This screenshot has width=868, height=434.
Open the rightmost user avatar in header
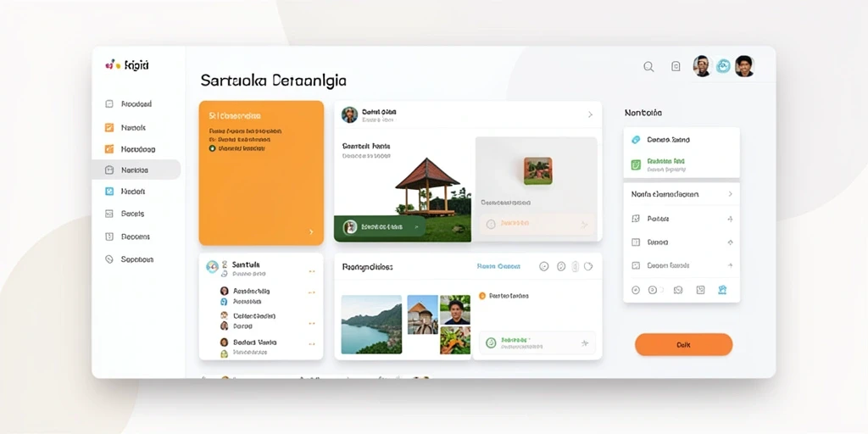pyautogui.click(x=744, y=66)
